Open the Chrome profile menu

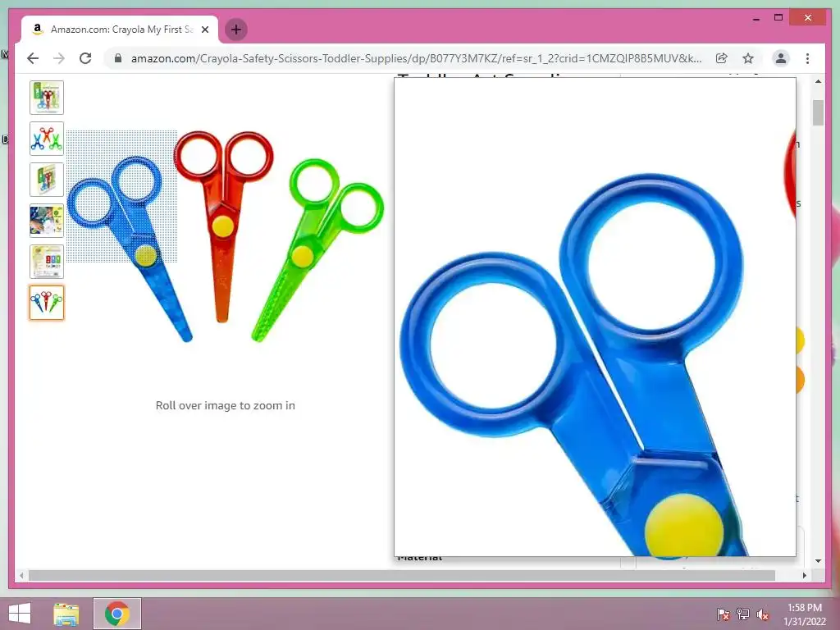[781, 58]
